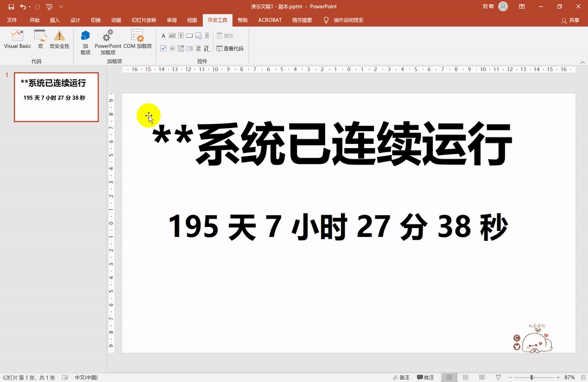Insert a Scroll Bar control

(x=207, y=36)
